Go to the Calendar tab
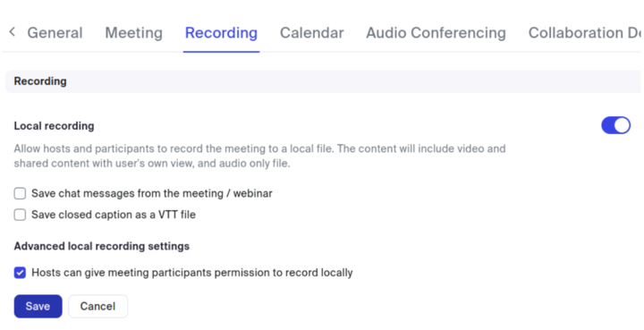 tap(312, 33)
